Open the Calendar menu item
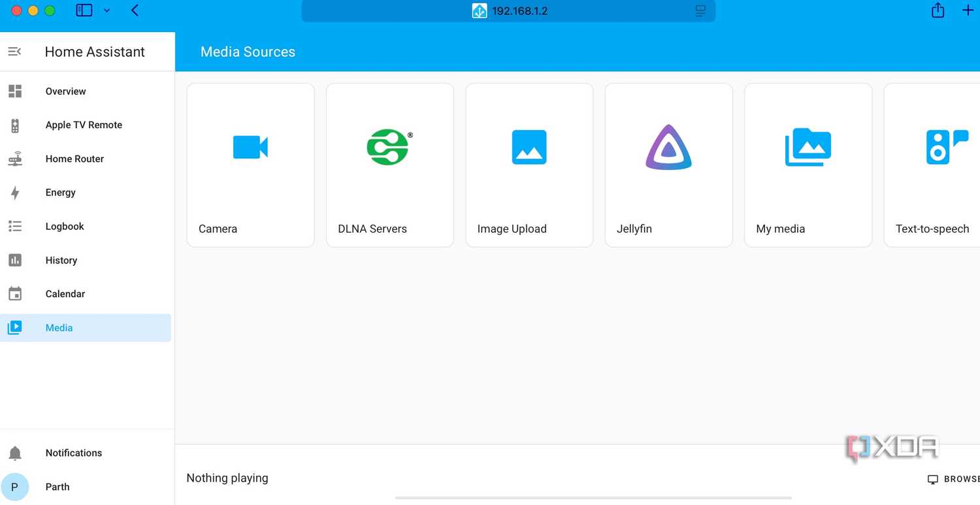The width and height of the screenshot is (980, 505). click(86, 294)
